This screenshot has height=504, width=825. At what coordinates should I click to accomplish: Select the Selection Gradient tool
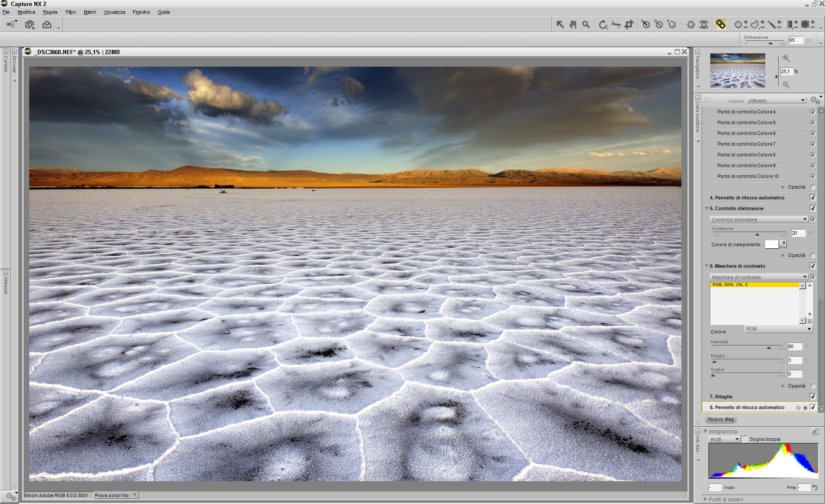coord(789,24)
